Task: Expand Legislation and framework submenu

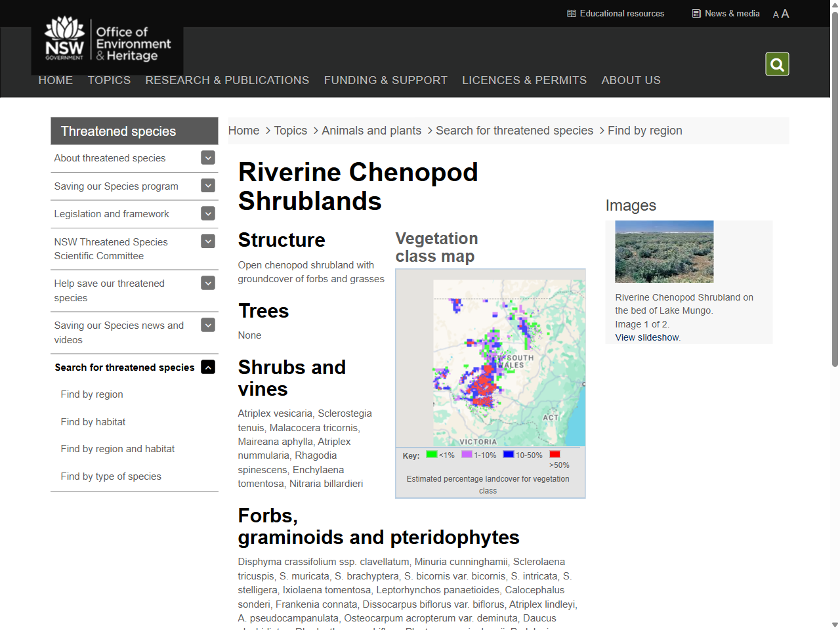Action: [x=208, y=213]
